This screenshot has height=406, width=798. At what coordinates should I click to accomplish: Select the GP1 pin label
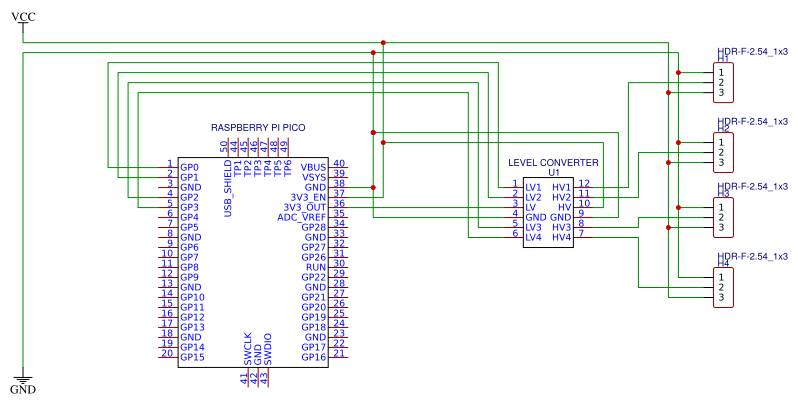pyautogui.click(x=189, y=178)
